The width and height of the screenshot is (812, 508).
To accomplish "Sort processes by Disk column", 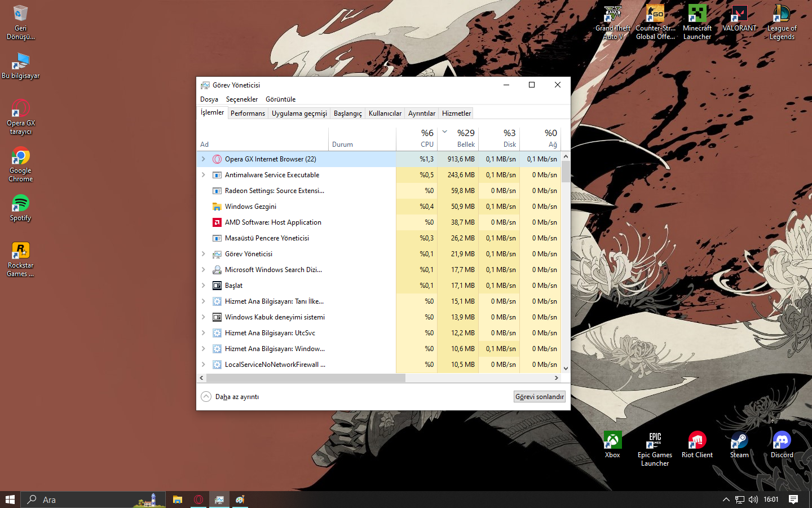I will click(x=500, y=138).
